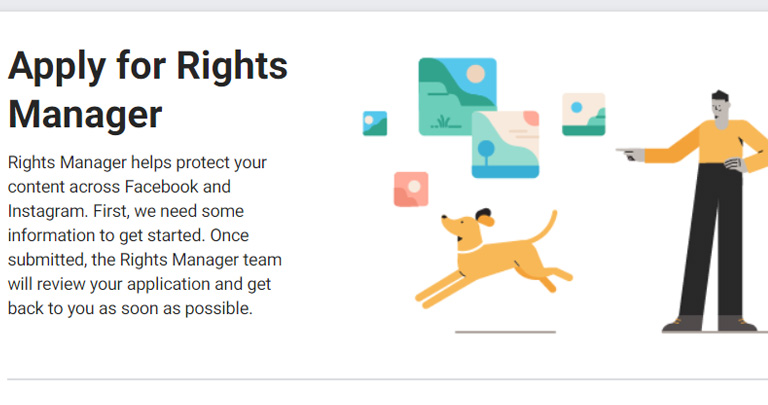Click the coral pink picture icon
This screenshot has width=768, height=405.
pos(411,189)
